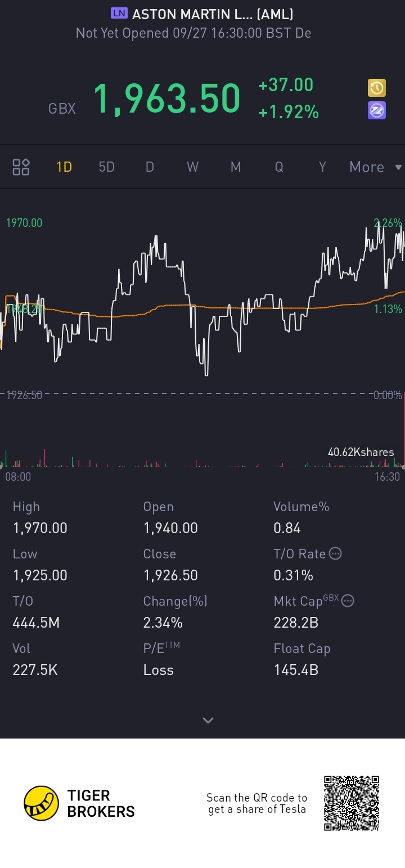The width and height of the screenshot is (405, 868).
Task: Tap the LN market tag badge
Action: click(x=119, y=14)
